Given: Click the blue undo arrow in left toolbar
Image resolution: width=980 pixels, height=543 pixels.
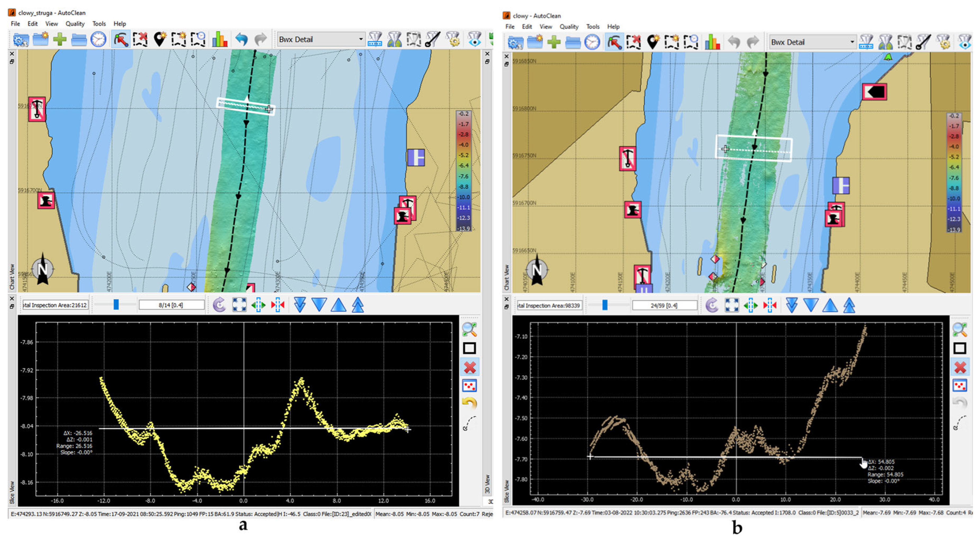Looking at the screenshot, I should [x=241, y=39].
